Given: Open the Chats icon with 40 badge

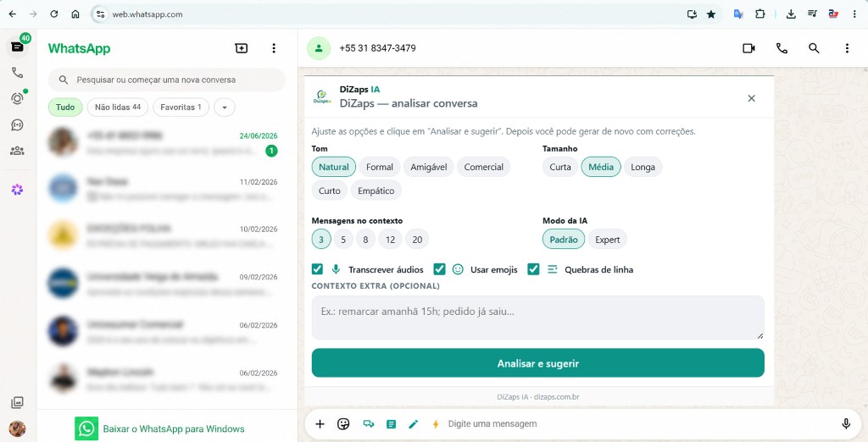Looking at the screenshot, I should [x=17, y=47].
